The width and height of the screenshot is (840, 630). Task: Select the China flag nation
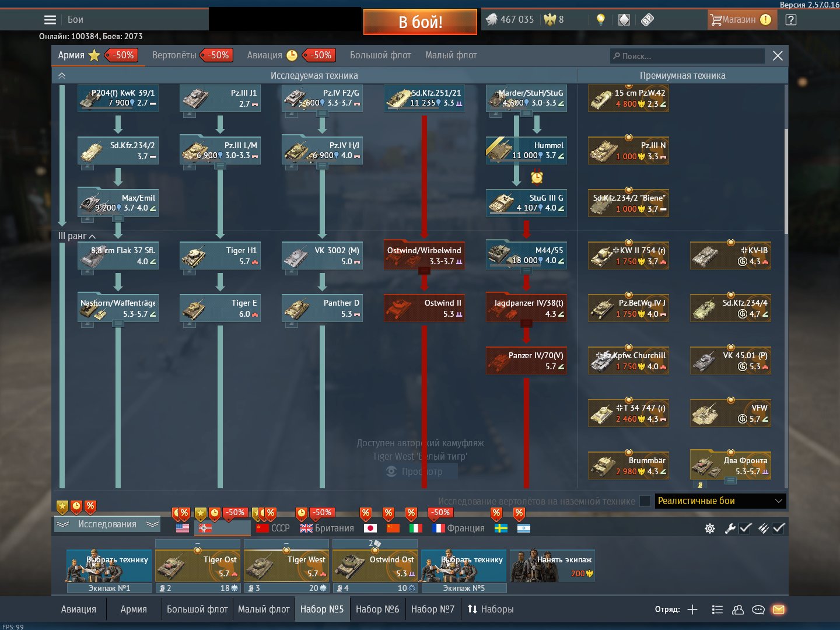393,528
